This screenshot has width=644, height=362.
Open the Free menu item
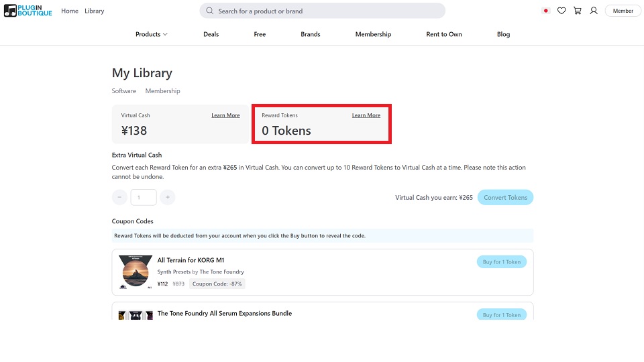[260, 34]
